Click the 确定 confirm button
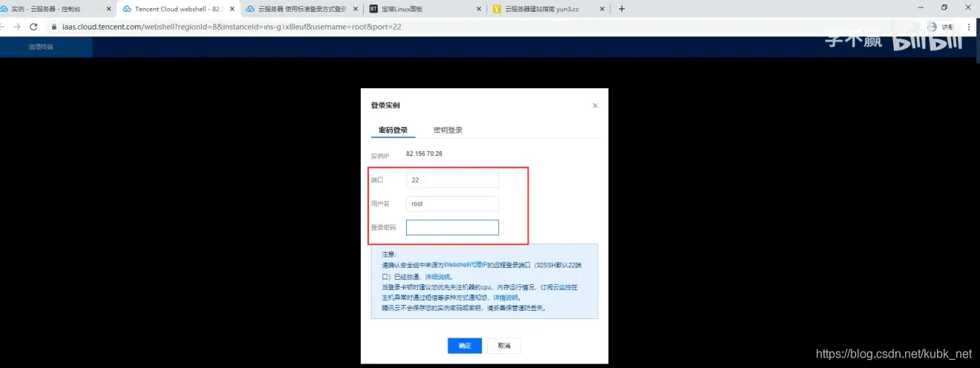 pyautogui.click(x=465, y=346)
